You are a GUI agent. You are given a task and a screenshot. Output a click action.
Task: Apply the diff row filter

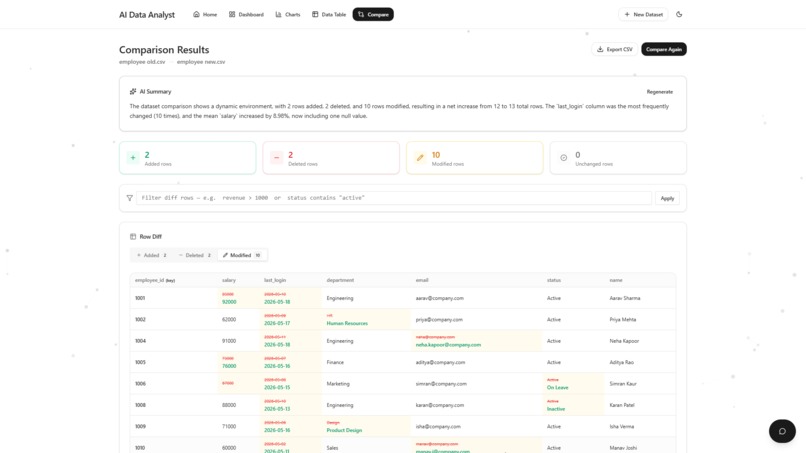(667, 198)
